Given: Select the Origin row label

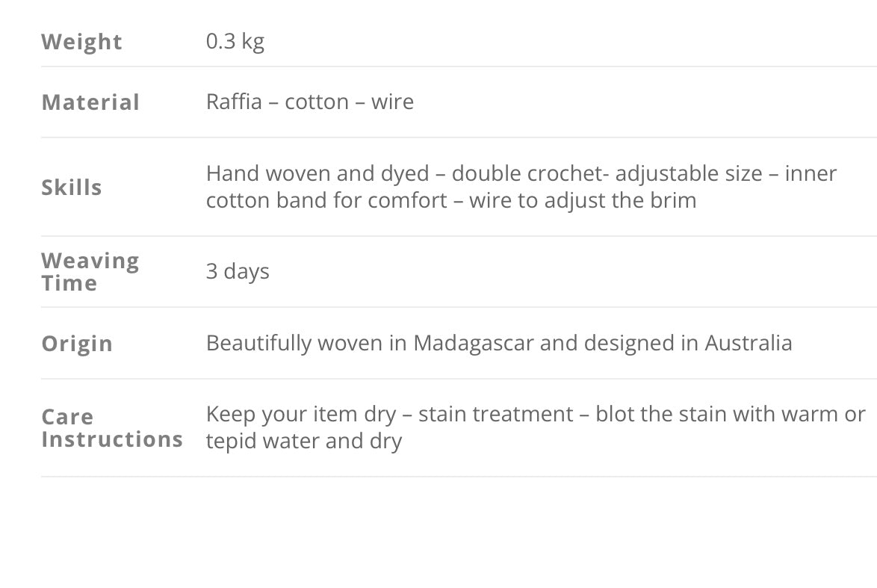Looking at the screenshot, I should [77, 344].
